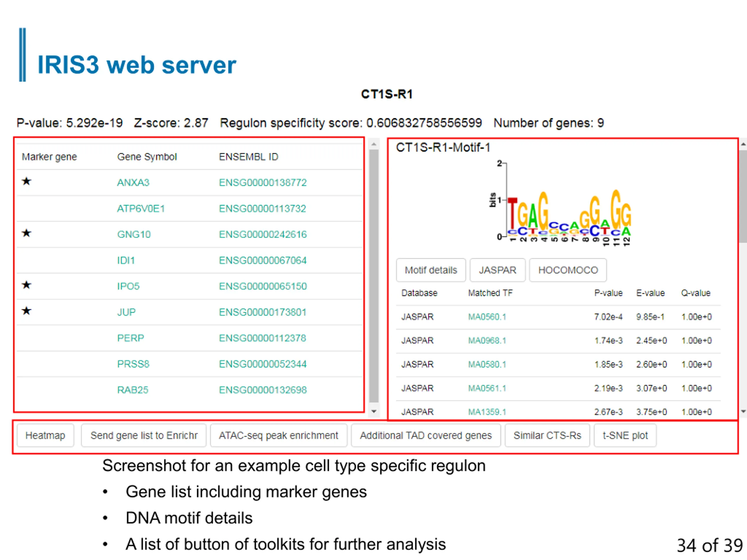Open Ensembl ID ENSG00000138772
The height and width of the screenshot is (560, 747).
click(263, 183)
